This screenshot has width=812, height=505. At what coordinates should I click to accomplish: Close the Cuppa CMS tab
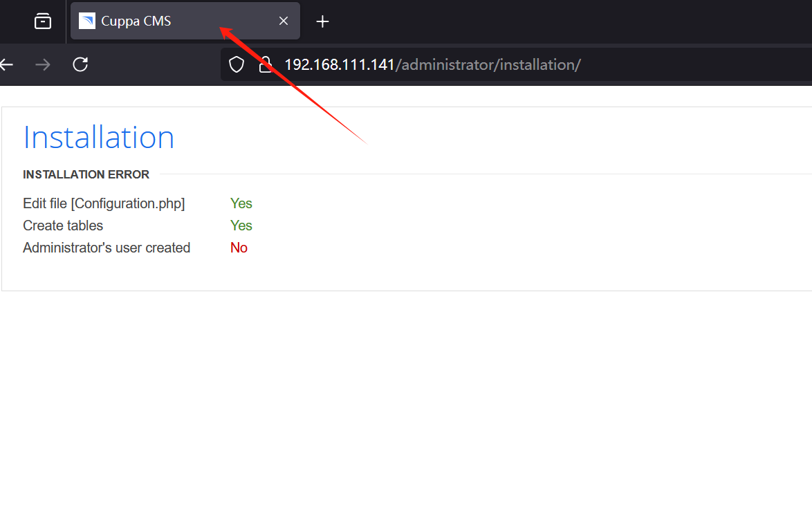(284, 21)
